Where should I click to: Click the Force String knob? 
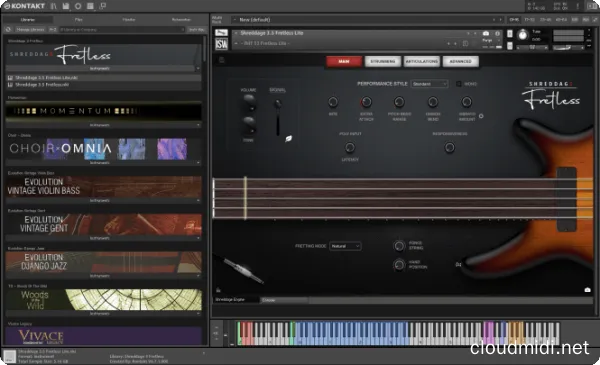coord(399,246)
